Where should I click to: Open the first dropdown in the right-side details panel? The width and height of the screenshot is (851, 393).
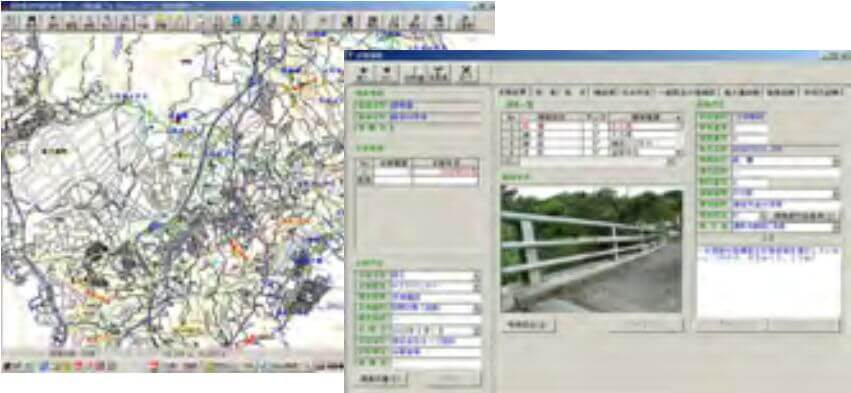[785, 161]
